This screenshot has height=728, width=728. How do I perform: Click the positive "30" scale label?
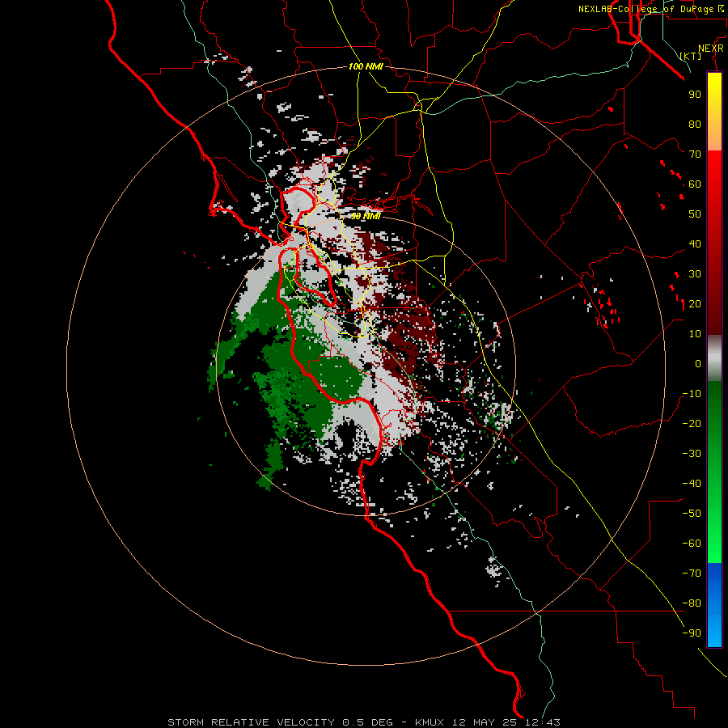(x=695, y=274)
